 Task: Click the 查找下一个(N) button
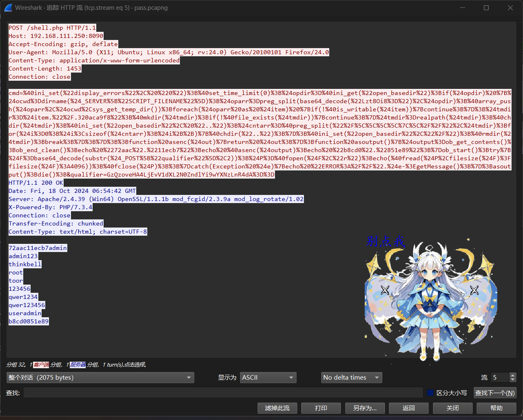pyautogui.click(x=495, y=393)
